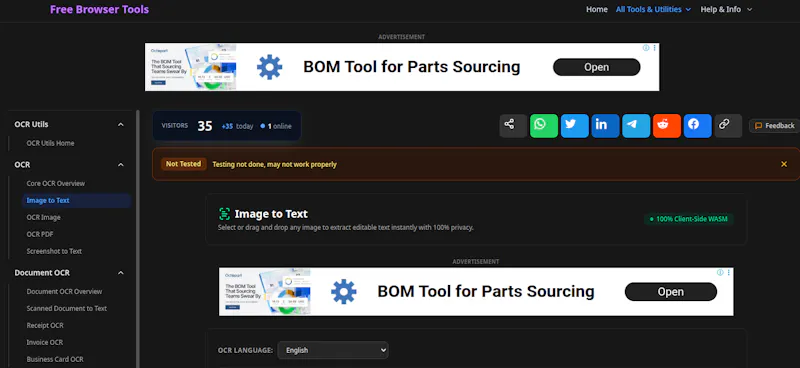Screen dimensions: 800x368
Task: Select Image to Text in sidebar
Action: [77, 201]
